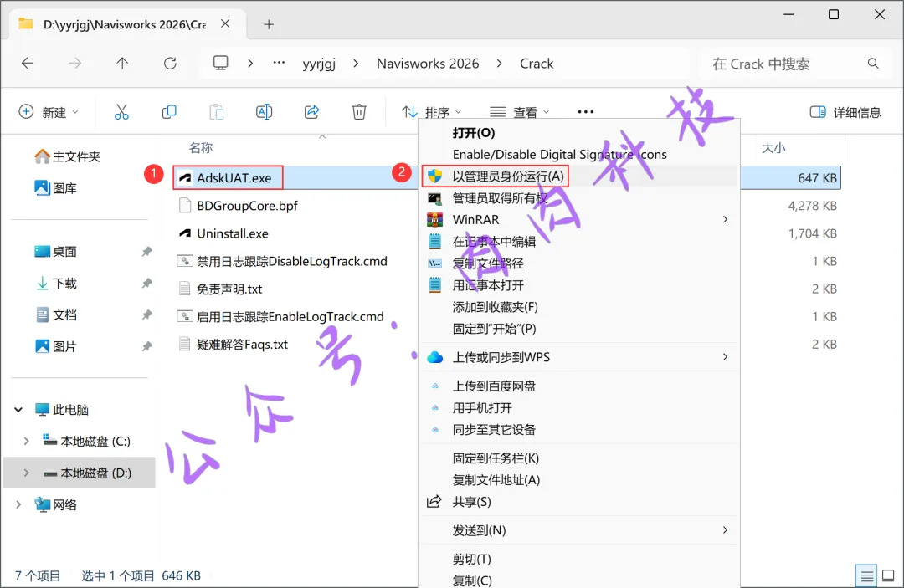
Task: Select the file 疑难解答Faqs.txt
Action: pyautogui.click(x=242, y=344)
